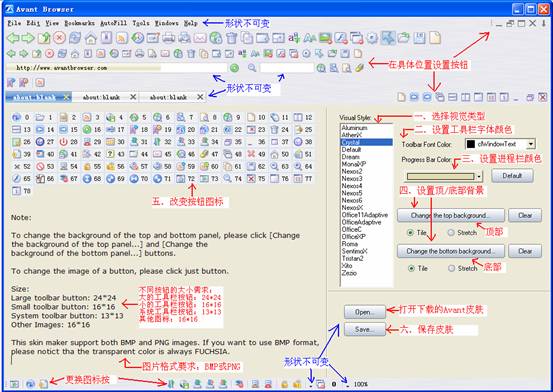The image size is (553, 392).
Task: Click the Open... button
Action: point(364,312)
